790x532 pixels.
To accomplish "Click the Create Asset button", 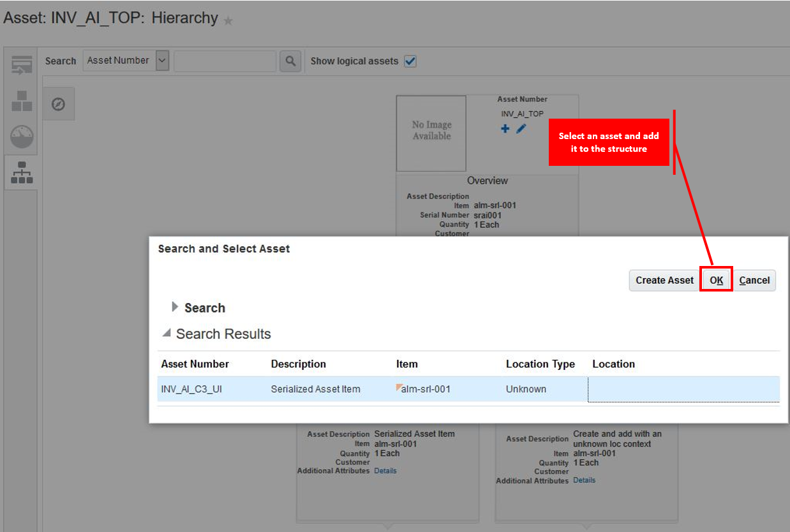I will (664, 280).
